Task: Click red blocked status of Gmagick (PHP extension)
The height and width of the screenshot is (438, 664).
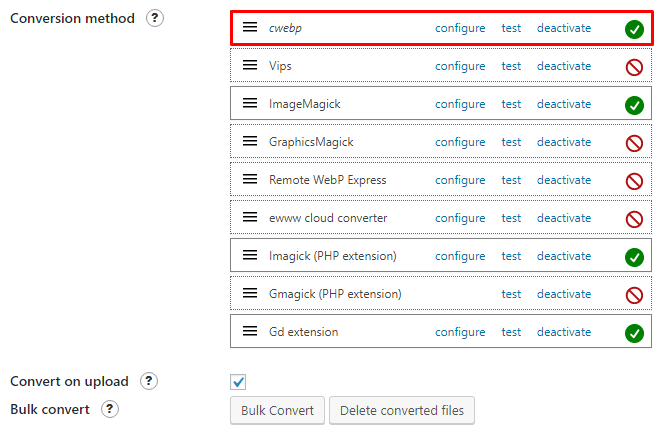Action: (634, 295)
